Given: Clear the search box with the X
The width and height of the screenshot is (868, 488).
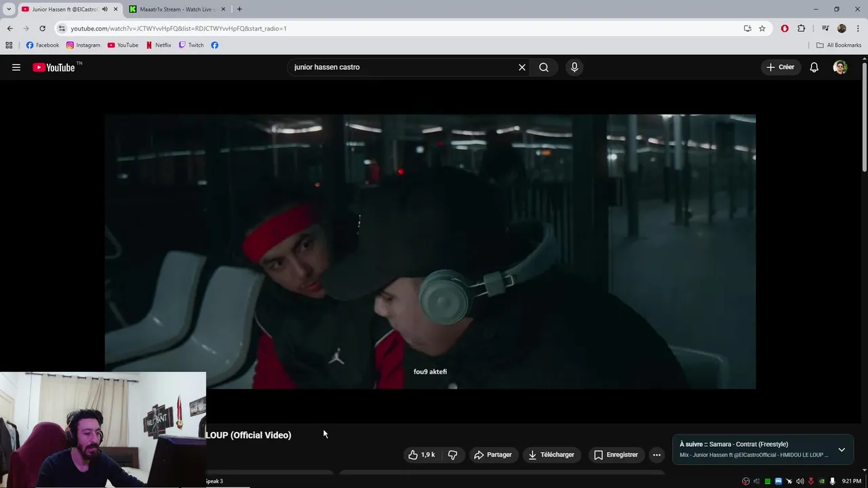Looking at the screenshot, I should 522,67.
